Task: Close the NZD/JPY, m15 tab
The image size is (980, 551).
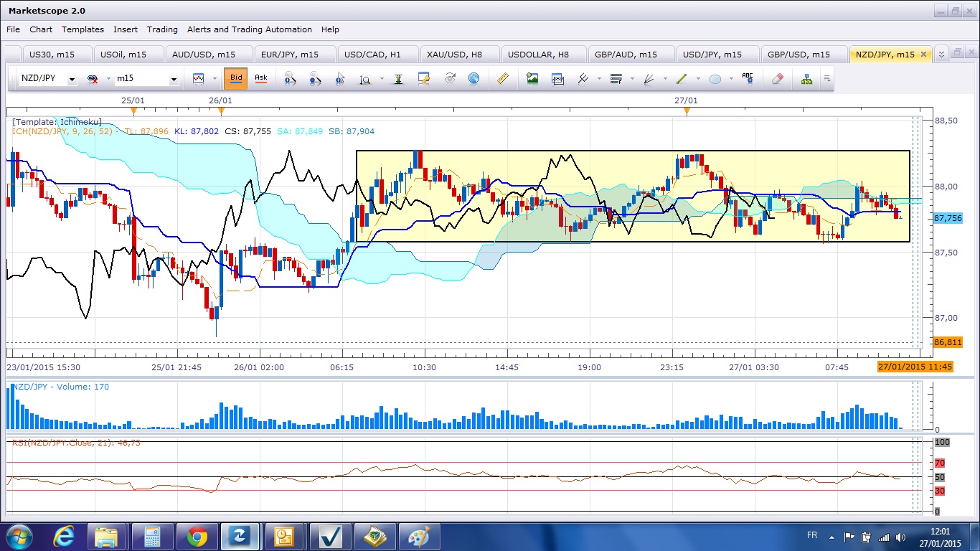Action: 923,55
